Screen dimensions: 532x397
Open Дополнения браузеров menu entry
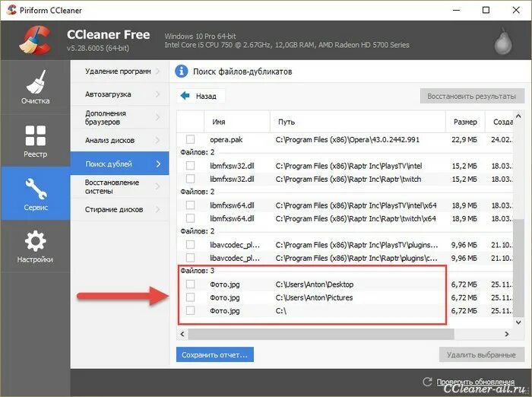point(120,118)
